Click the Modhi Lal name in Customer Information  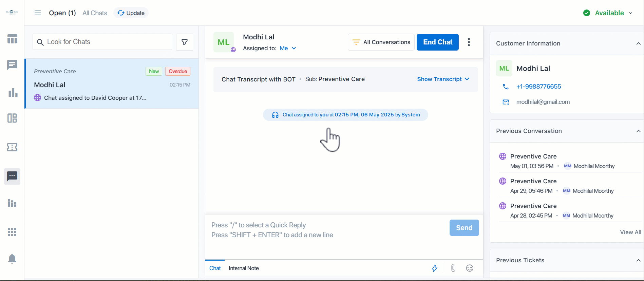click(x=533, y=68)
